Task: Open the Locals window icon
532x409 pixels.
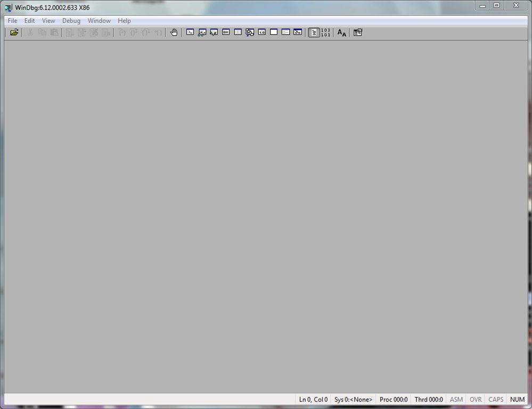Action: (214, 32)
